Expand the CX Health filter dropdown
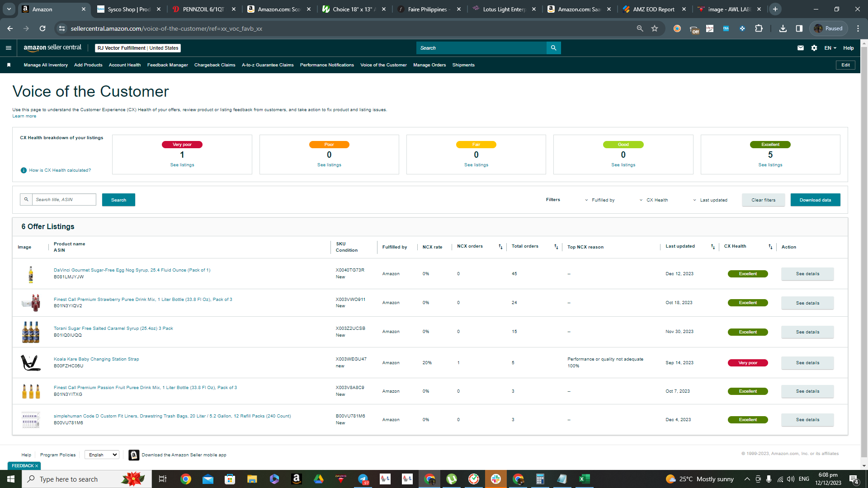This screenshot has height=488, width=868. (x=654, y=200)
